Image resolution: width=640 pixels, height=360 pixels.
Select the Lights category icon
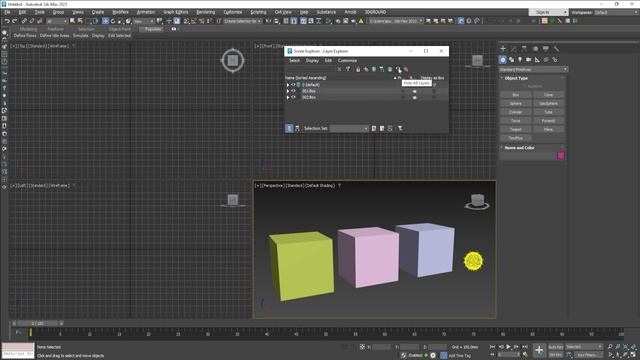pos(520,60)
